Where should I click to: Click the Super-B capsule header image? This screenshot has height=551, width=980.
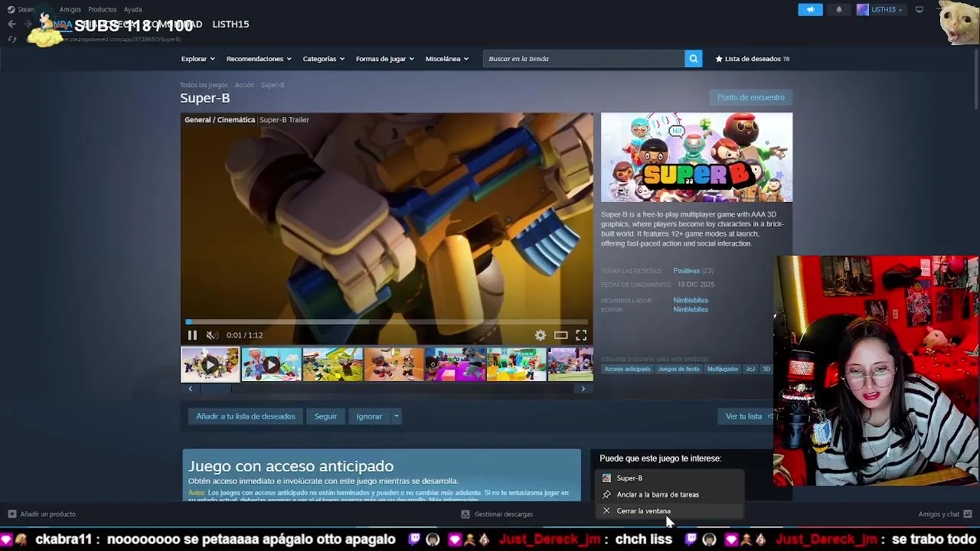696,158
